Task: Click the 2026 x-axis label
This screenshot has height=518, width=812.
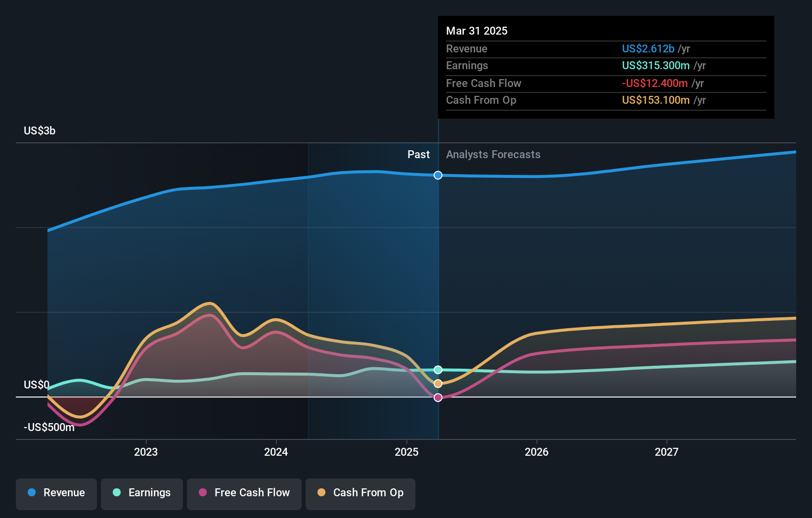Action: (537, 452)
